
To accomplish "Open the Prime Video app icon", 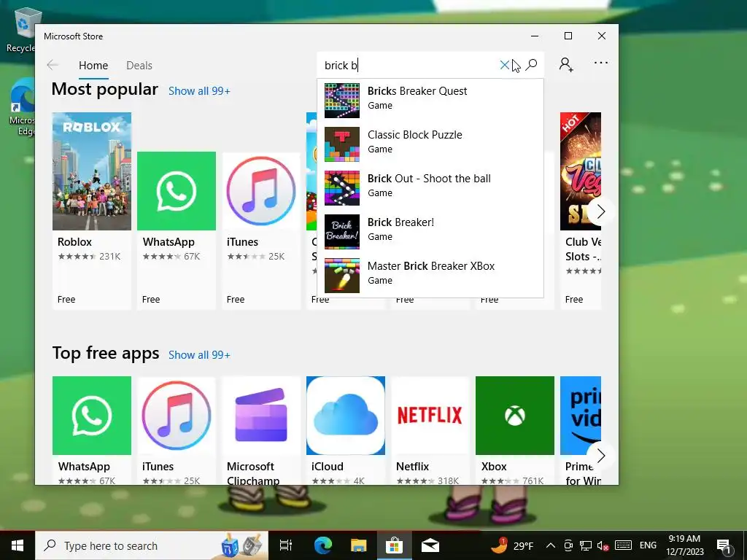I will coord(581,415).
